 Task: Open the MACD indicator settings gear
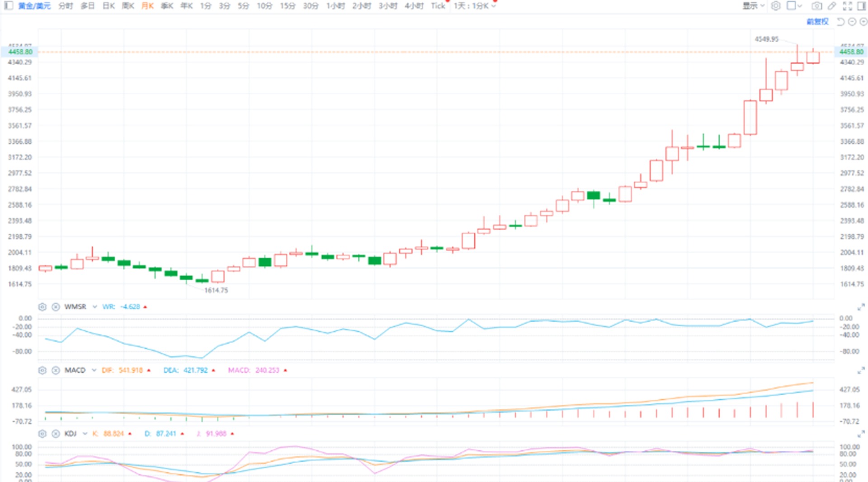tap(42, 370)
